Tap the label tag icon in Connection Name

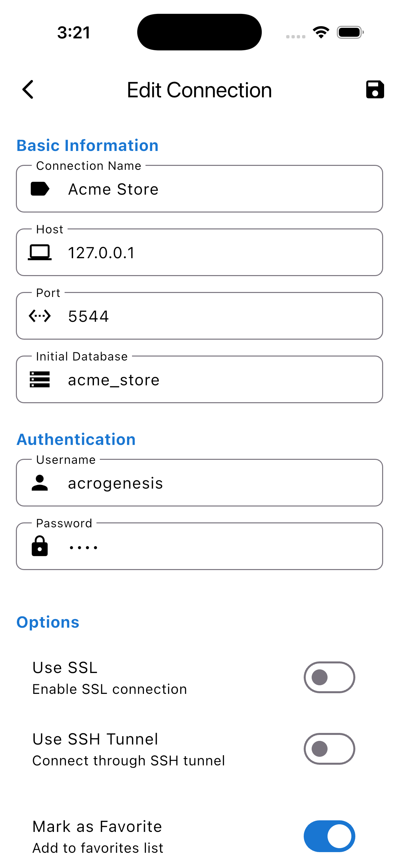tap(40, 189)
